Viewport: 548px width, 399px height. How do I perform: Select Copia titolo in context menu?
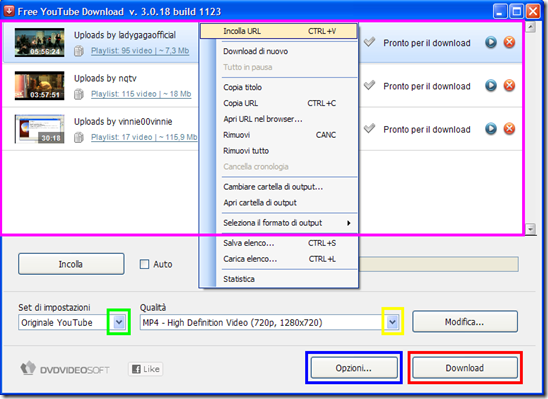[x=243, y=87]
